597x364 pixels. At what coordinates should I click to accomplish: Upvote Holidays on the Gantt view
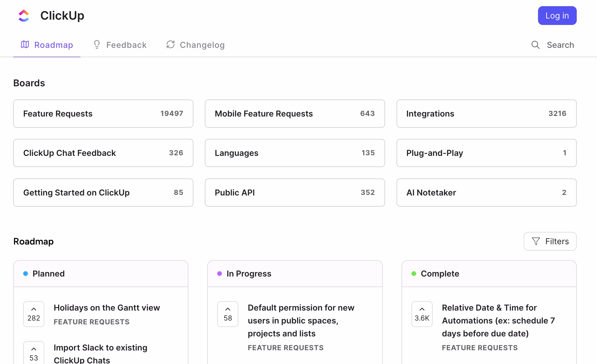[34, 314]
